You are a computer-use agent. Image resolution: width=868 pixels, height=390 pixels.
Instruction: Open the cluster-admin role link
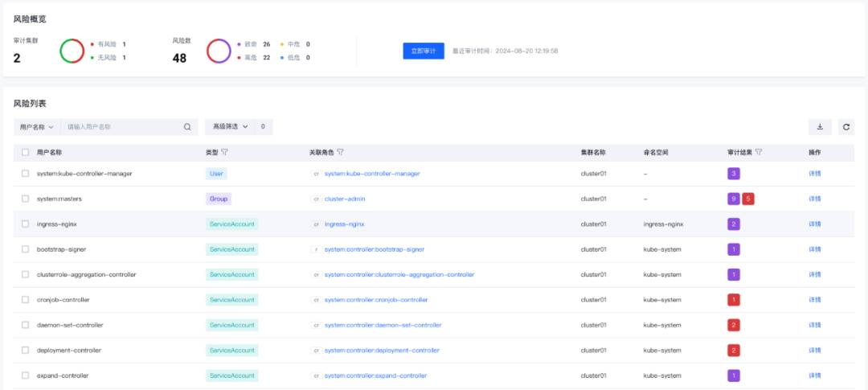tap(344, 199)
